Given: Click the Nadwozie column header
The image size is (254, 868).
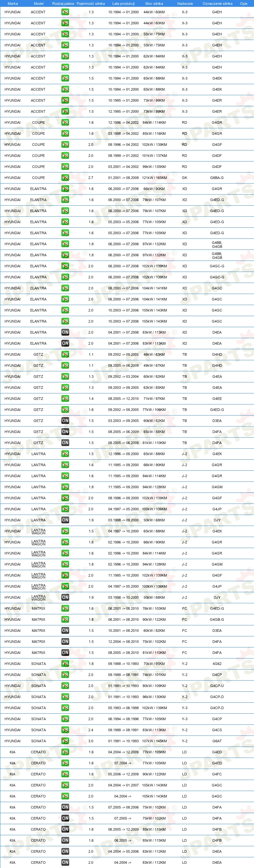Looking at the screenshot, I should click(x=185, y=3).
